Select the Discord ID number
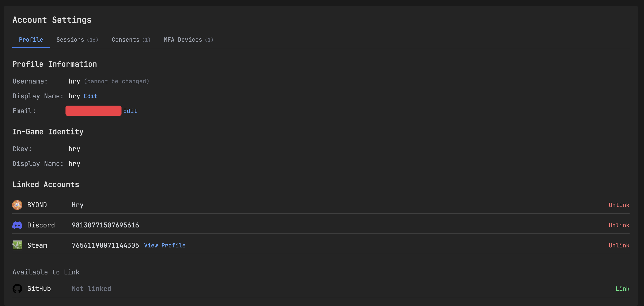Screen dimensions: 644x306 click(105, 225)
